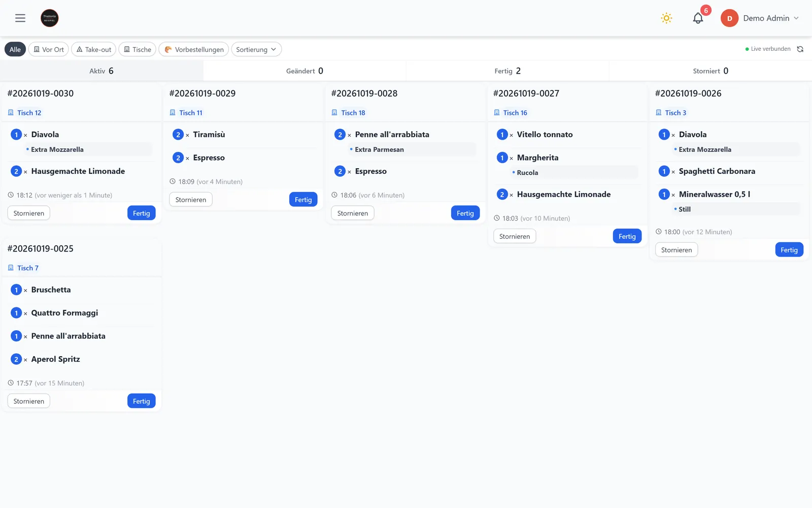Mark order #20261019-0028 as Fertig
The width and height of the screenshot is (812, 508).
pos(465,213)
